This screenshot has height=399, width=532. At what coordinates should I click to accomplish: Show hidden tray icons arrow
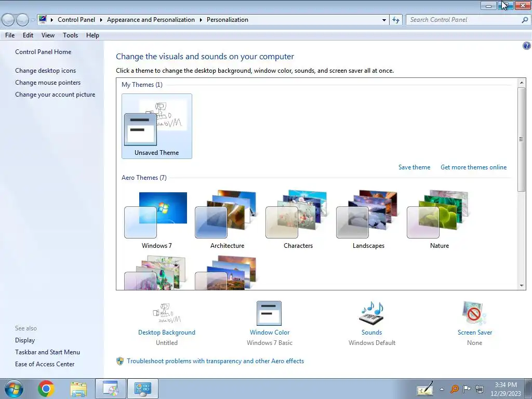pyautogui.click(x=442, y=389)
